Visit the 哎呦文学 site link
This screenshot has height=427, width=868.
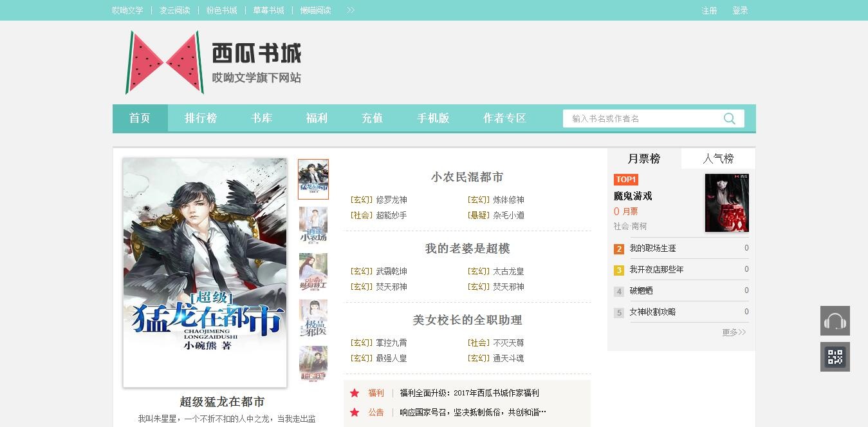[x=127, y=10]
